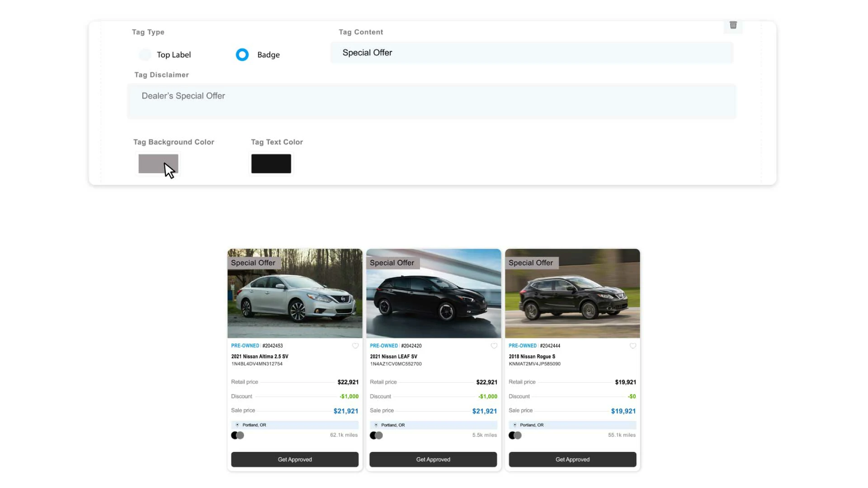Open the Tag Background Color swatch

pyautogui.click(x=158, y=164)
